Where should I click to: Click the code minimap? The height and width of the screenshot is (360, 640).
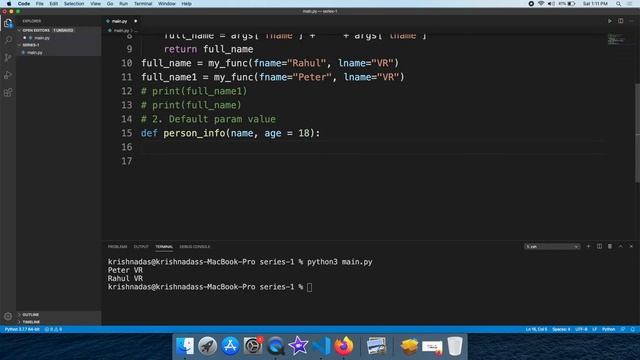click(x=616, y=39)
